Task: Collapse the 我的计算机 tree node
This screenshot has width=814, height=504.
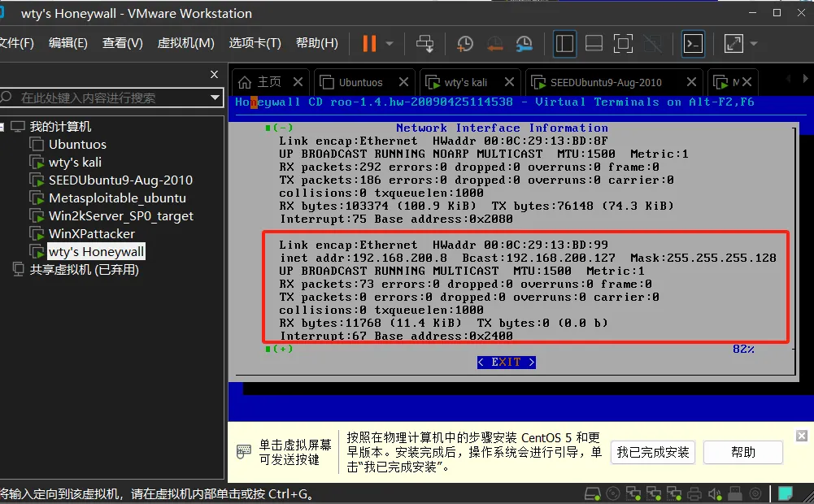Action: click(2, 126)
